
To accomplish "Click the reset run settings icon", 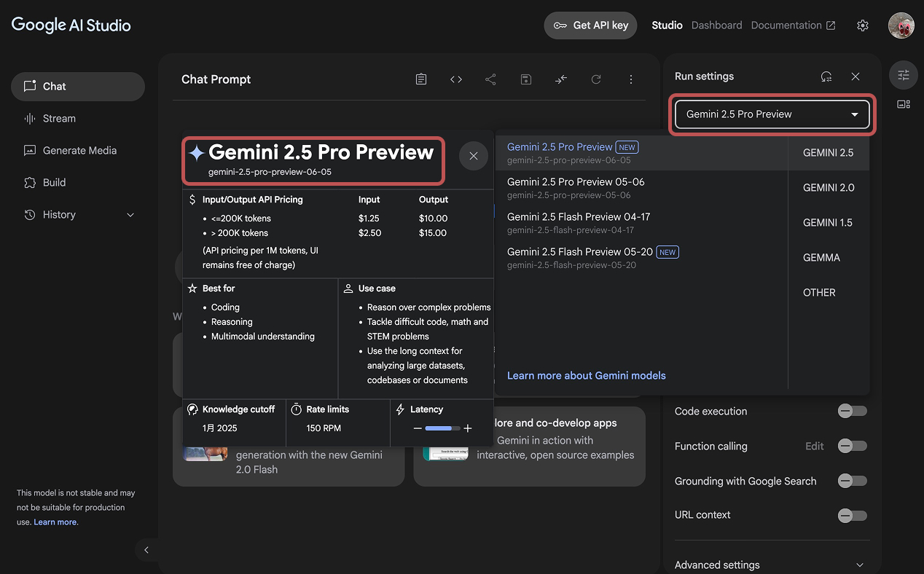I will [x=826, y=76].
